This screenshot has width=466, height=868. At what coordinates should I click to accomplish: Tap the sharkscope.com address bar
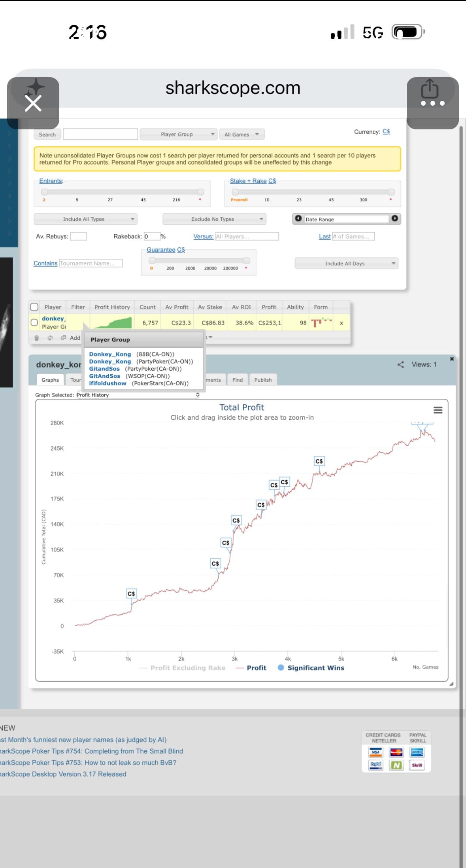[233, 88]
